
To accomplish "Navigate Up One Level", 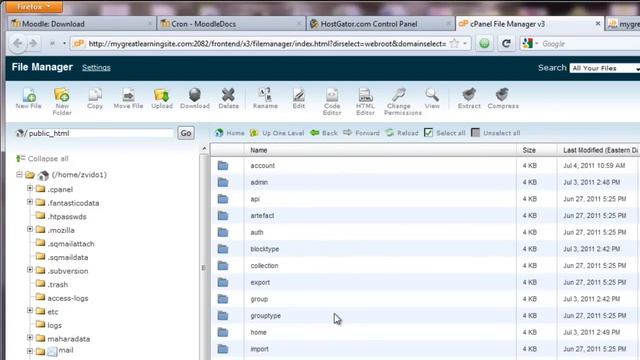I will [277, 133].
